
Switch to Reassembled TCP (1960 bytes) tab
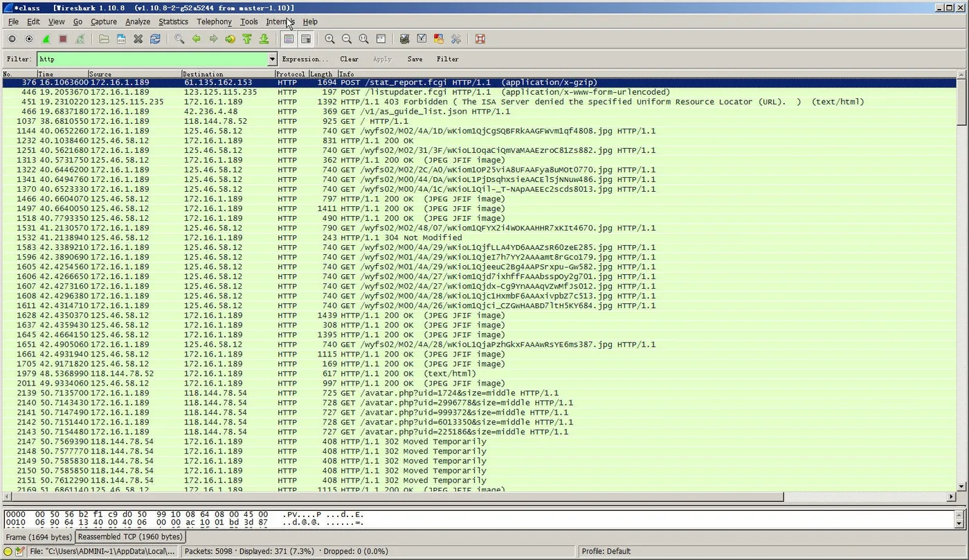(130, 536)
